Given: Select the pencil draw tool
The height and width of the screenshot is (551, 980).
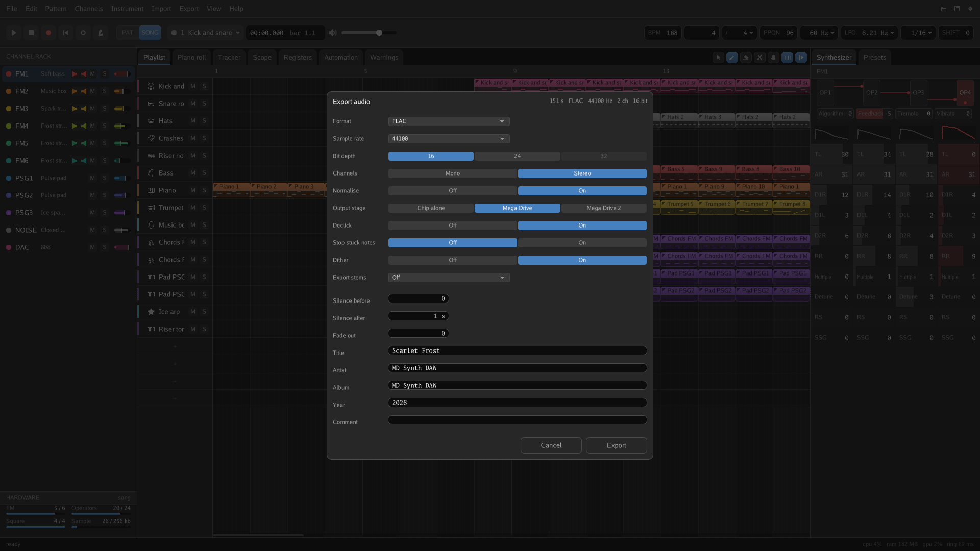Looking at the screenshot, I should pyautogui.click(x=732, y=58).
